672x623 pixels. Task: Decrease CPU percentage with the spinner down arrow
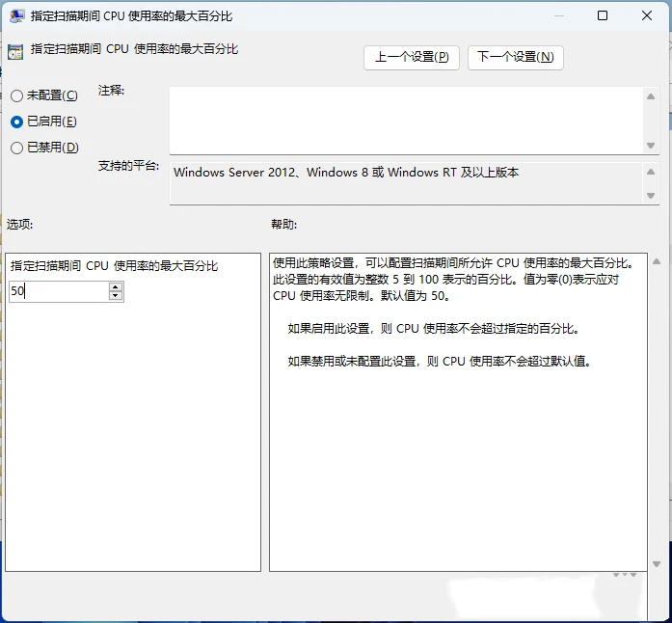116,296
